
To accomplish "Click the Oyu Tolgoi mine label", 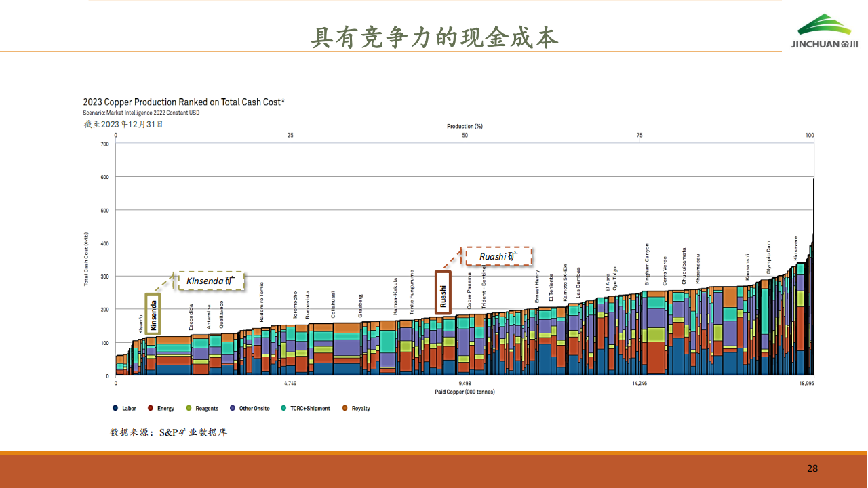I will [x=615, y=278].
